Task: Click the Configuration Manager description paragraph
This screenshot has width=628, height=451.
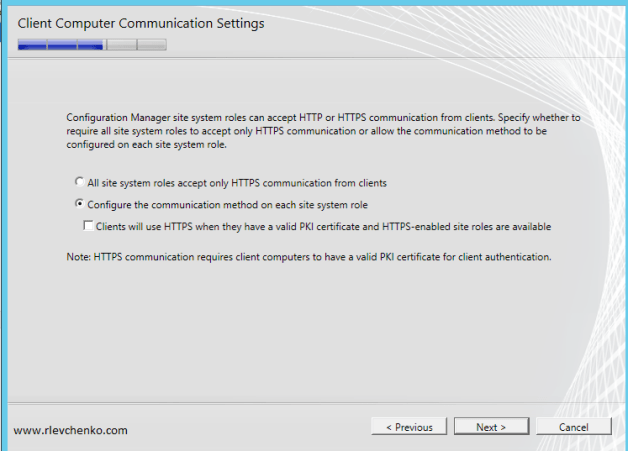Action: tap(322, 131)
